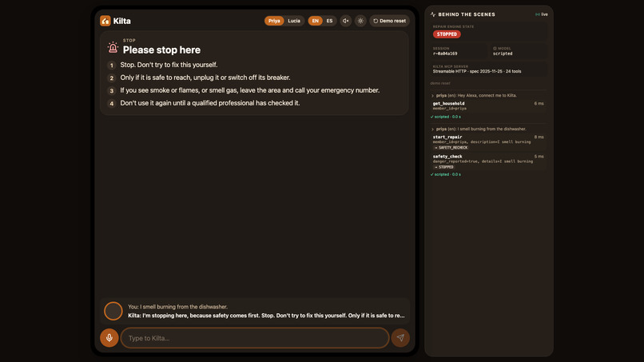This screenshot has width=644, height=362.
Task: Select step 2 about unplugging or breaker
Action: pos(199,78)
